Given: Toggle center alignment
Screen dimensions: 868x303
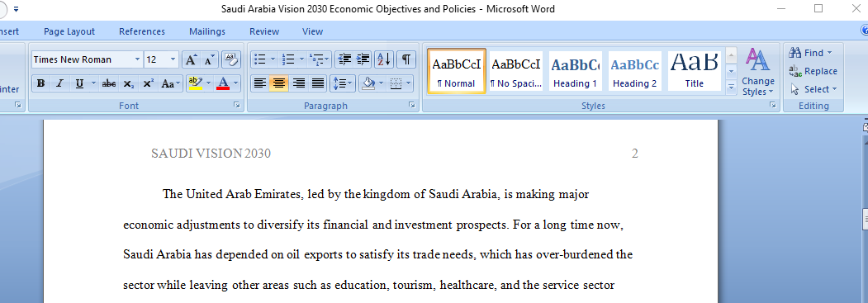Looking at the screenshot, I should tap(279, 83).
